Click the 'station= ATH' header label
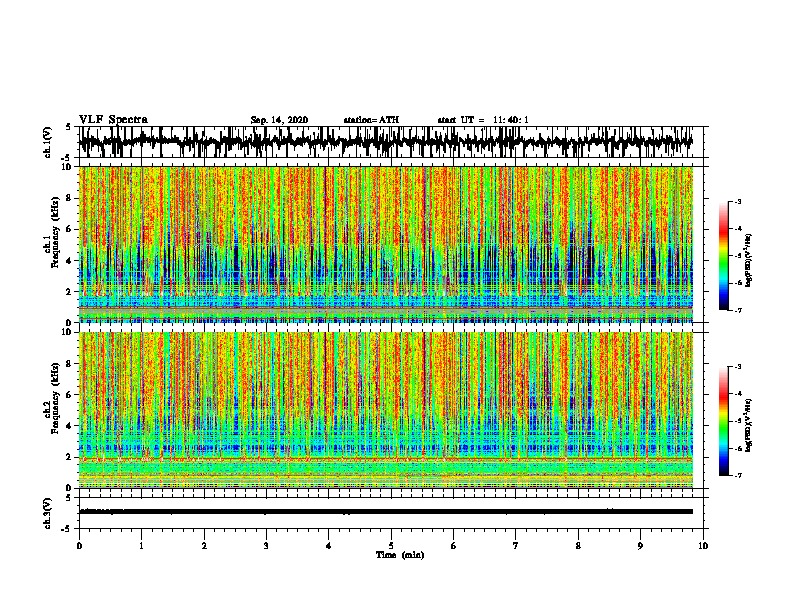This screenshot has height=612, width=792. coord(371,120)
